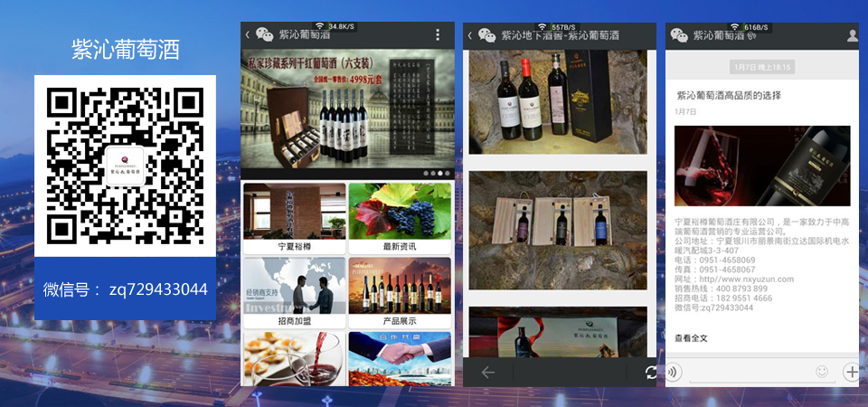The width and height of the screenshot is (868, 407).
Task: Open 最新资讯 tile
Action: (400, 219)
